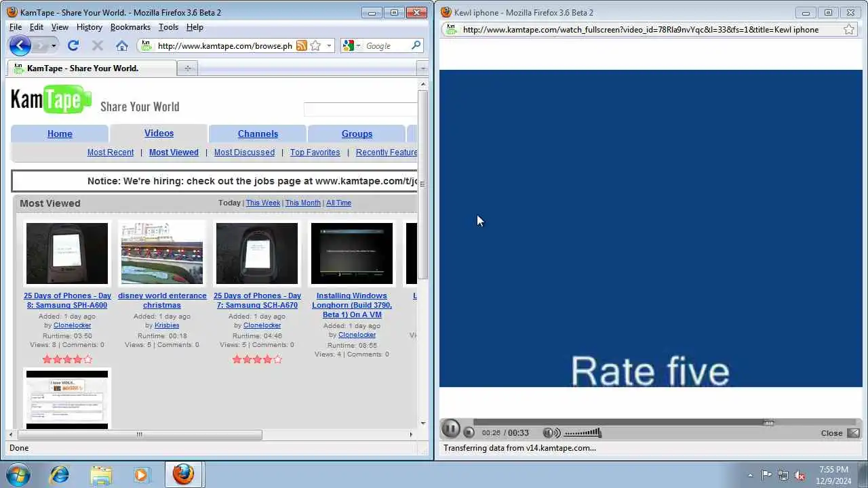Open the Most Viewed link

174,152
